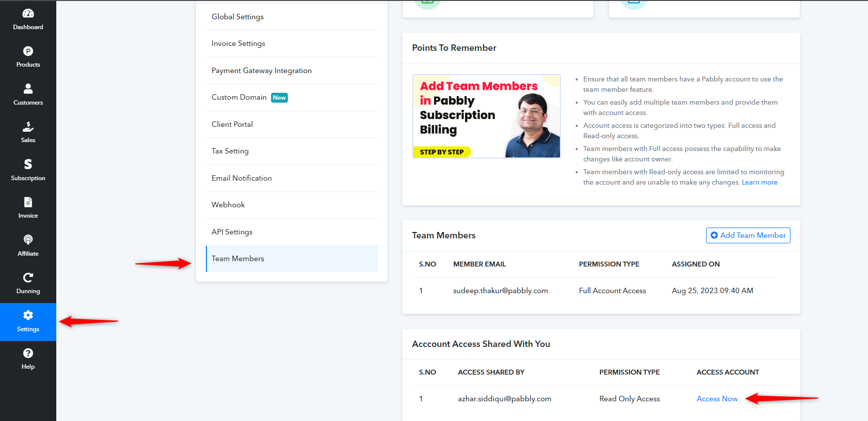This screenshot has width=868, height=421.
Task: Open Subscription section icon
Action: click(28, 164)
